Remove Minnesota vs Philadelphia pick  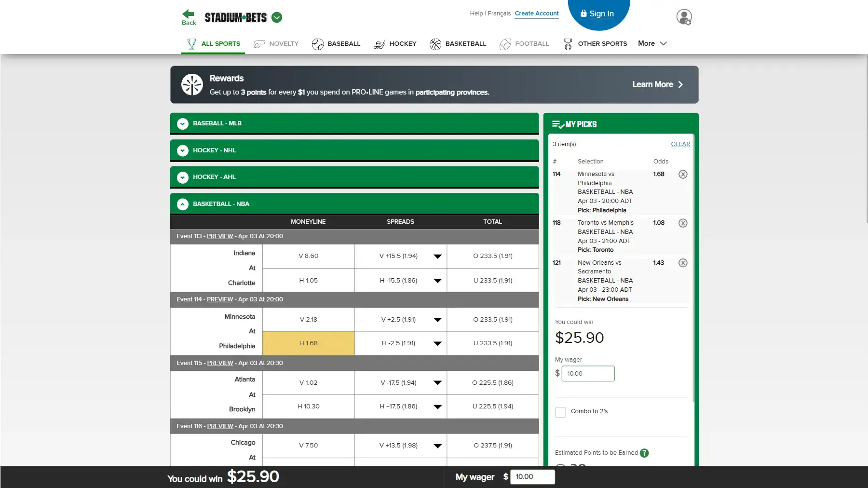[683, 174]
